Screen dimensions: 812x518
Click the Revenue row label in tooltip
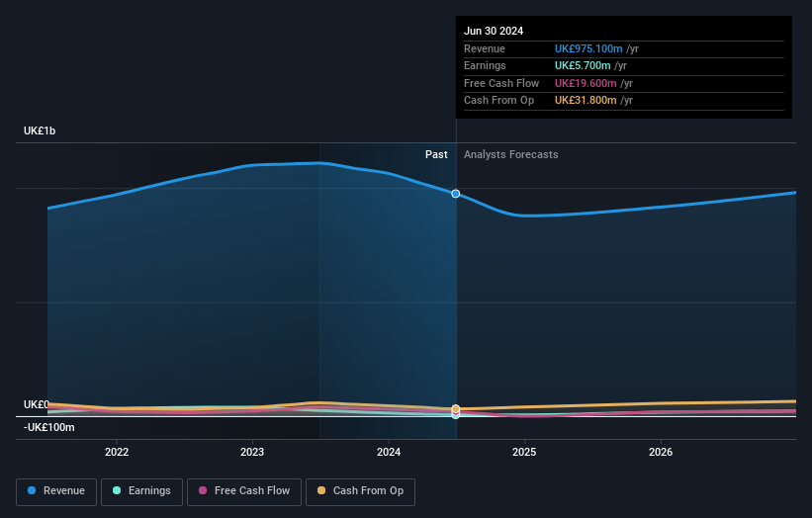pos(485,48)
